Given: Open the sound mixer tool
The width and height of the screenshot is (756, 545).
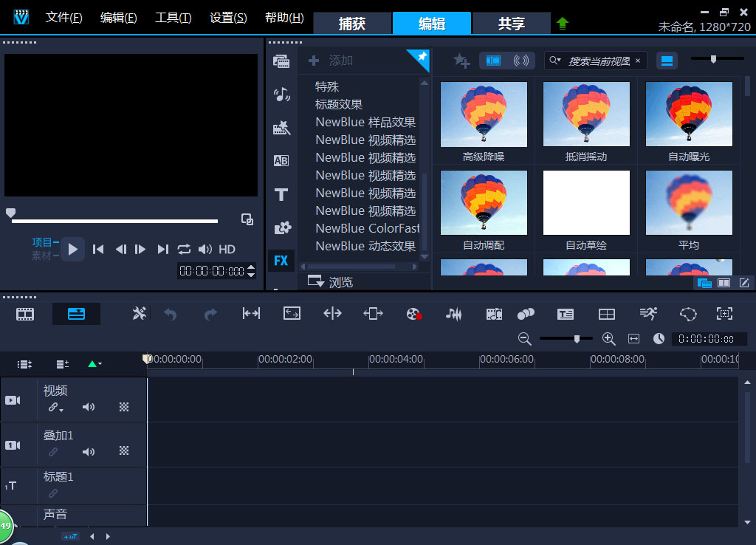Looking at the screenshot, I should coord(453,314).
